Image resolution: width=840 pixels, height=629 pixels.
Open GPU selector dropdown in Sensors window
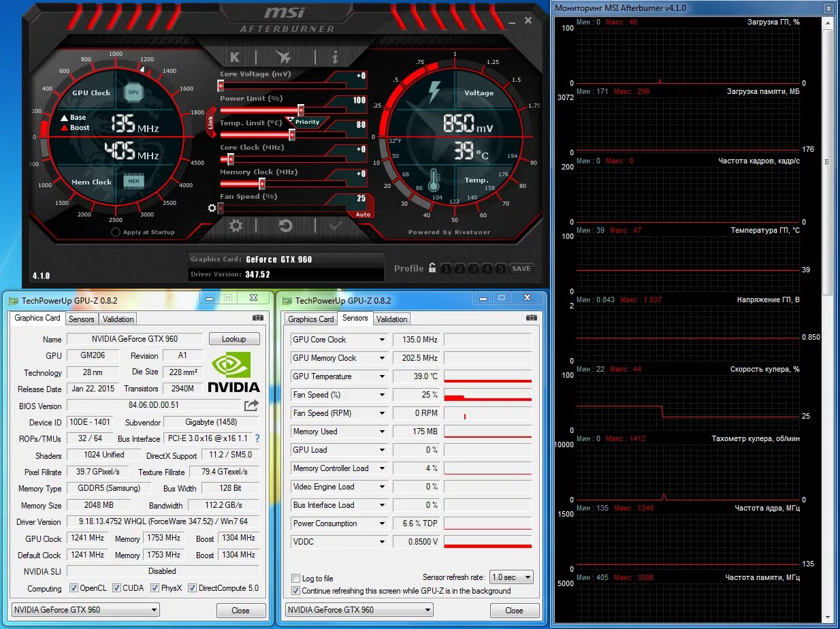pyautogui.click(x=360, y=610)
